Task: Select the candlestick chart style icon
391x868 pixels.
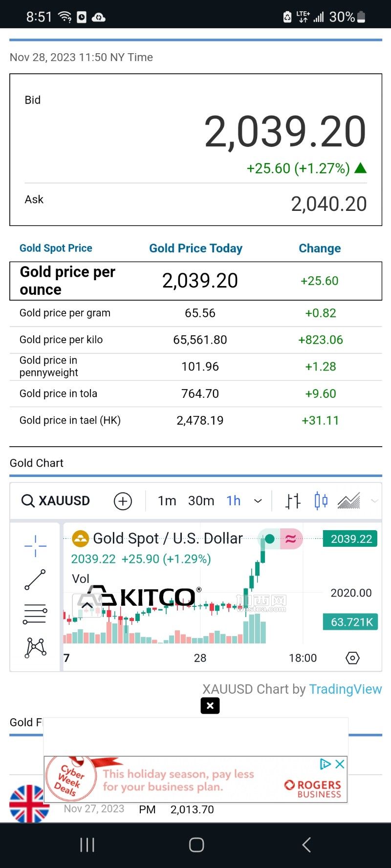Action: (x=321, y=501)
